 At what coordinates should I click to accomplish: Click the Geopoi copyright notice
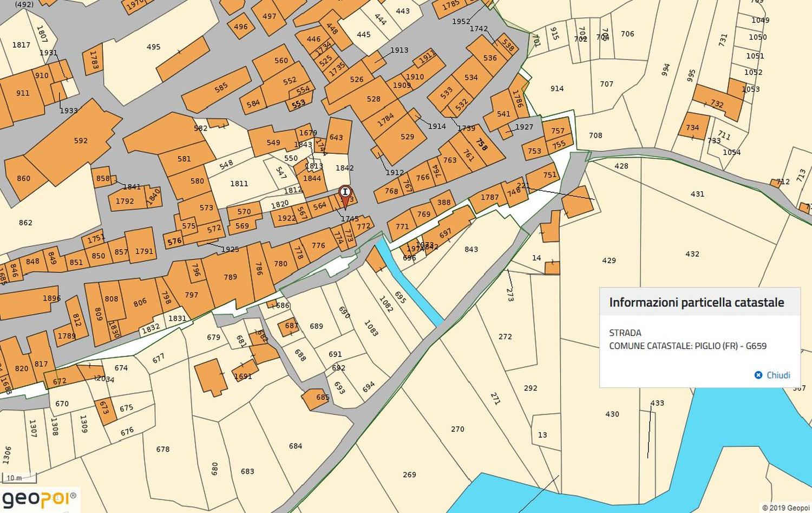785,508
